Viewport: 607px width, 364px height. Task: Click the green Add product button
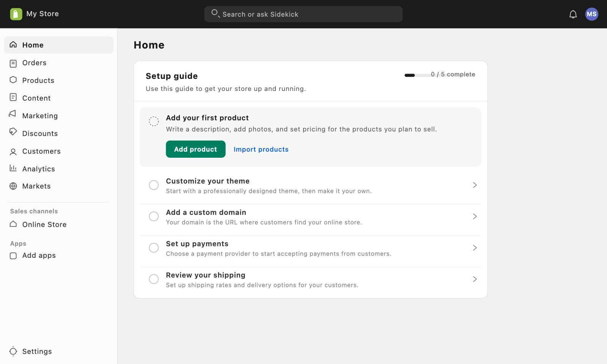coord(196,149)
